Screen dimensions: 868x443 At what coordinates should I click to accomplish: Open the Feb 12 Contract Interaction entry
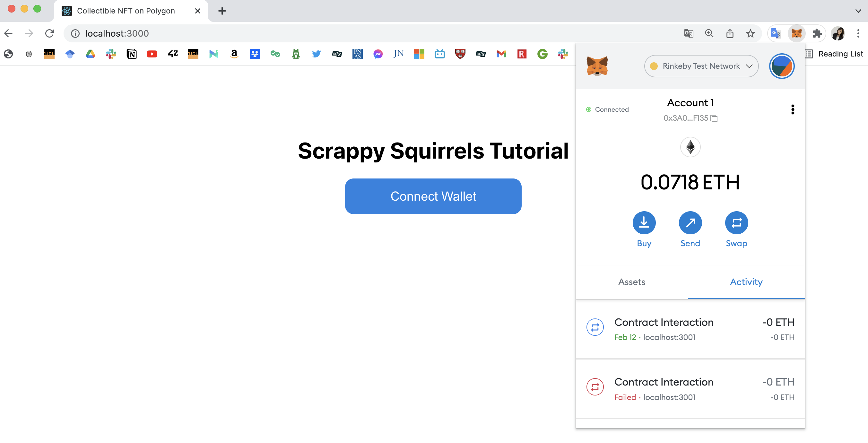pyautogui.click(x=690, y=329)
